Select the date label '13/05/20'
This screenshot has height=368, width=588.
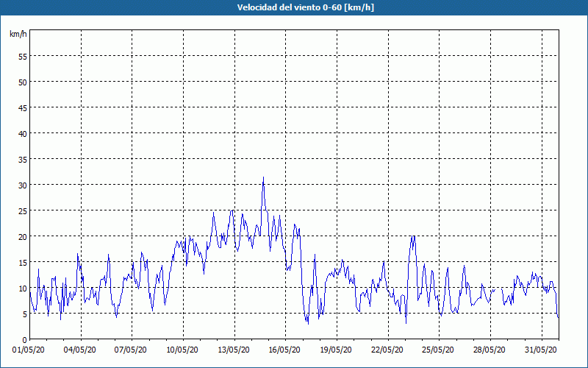click(234, 350)
